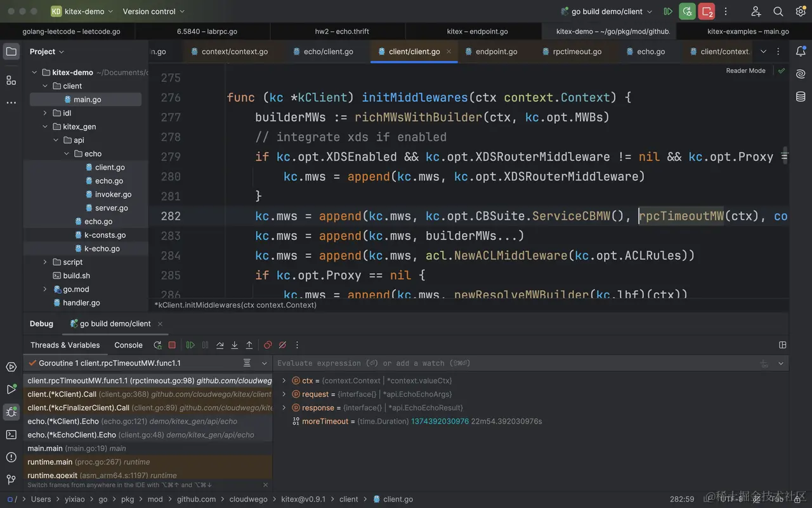Select the main.main stack frame
The width and height of the screenshot is (812, 508).
point(45,448)
